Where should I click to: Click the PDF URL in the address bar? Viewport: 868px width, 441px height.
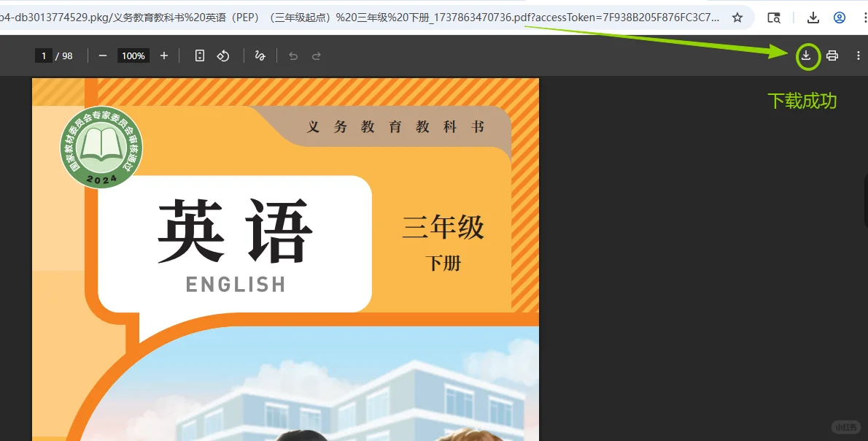point(360,18)
